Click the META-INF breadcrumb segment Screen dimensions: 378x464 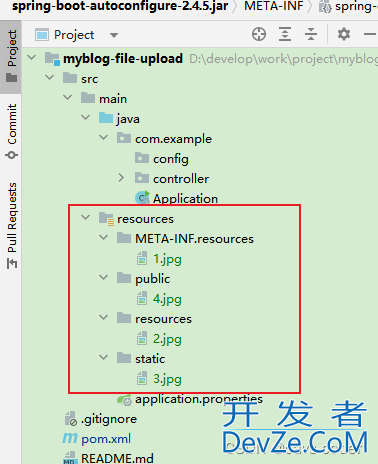274,6
